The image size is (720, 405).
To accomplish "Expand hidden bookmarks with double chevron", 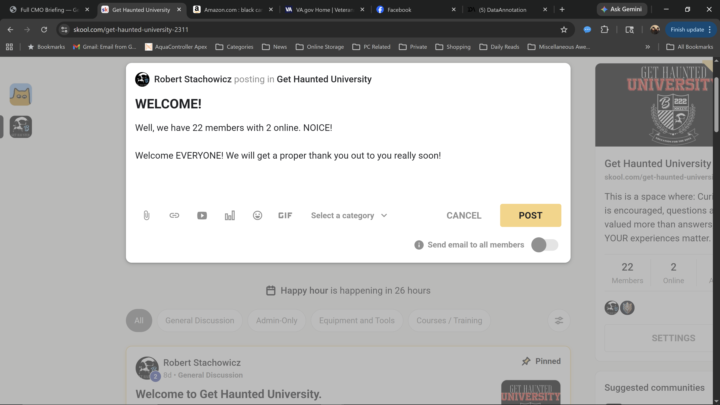I will pyautogui.click(x=647, y=47).
